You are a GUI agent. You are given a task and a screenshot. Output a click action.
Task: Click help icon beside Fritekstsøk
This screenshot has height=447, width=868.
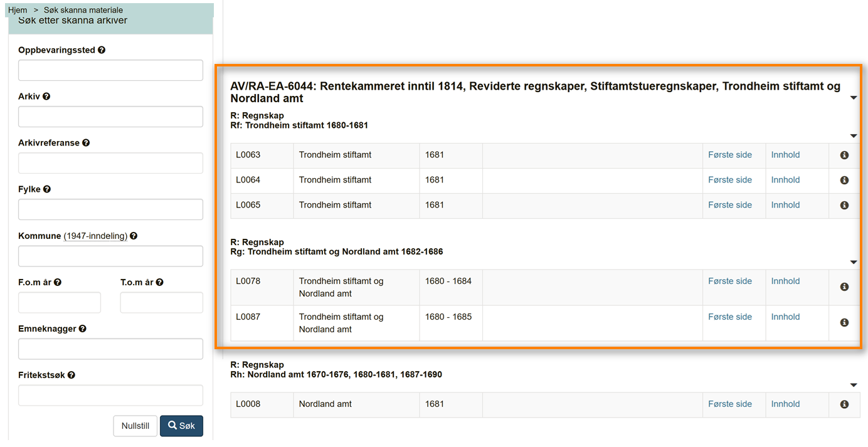pos(71,375)
